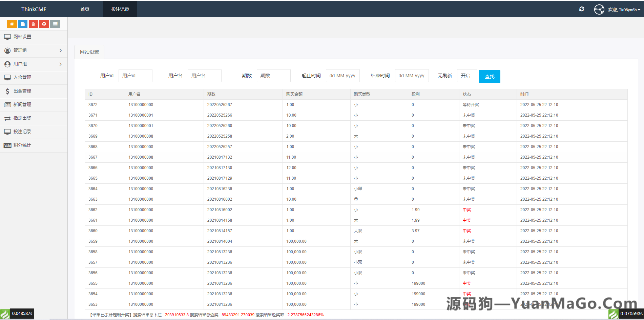
Task: Enable the 开启 refresh toggle
Action: pos(467,76)
